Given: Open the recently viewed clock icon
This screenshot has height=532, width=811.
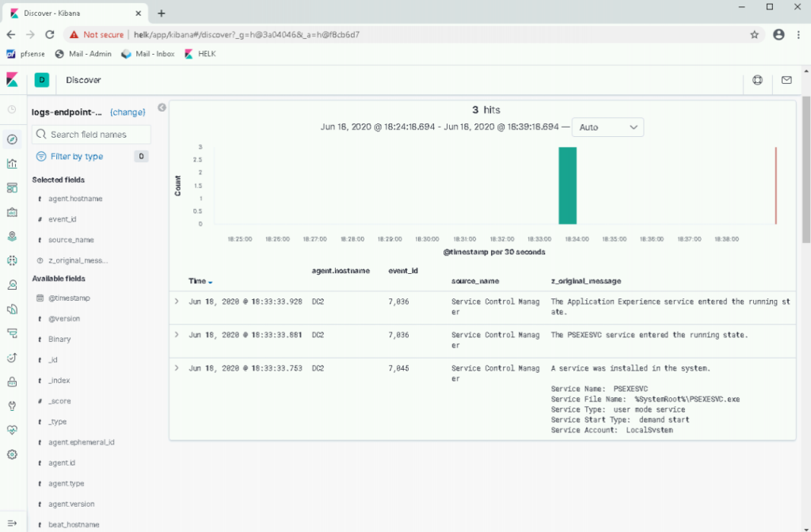Looking at the screenshot, I should point(12,109).
